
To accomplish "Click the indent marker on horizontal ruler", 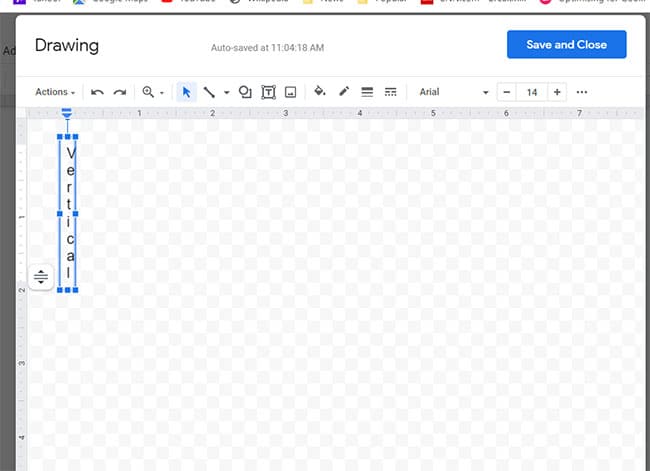I will click(x=67, y=113).
